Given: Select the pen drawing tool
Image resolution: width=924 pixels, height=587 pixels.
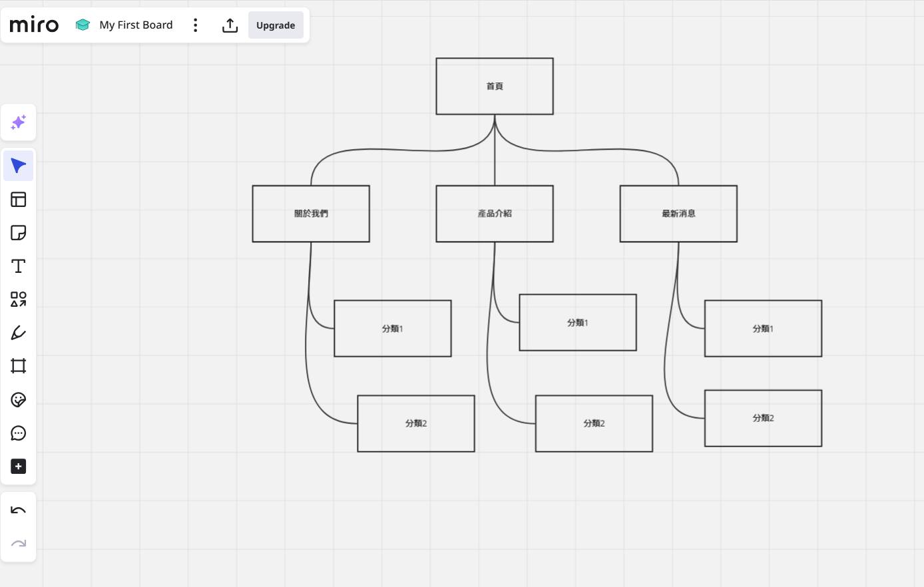Looking at the screenshot, I should [x=19, y=333].
